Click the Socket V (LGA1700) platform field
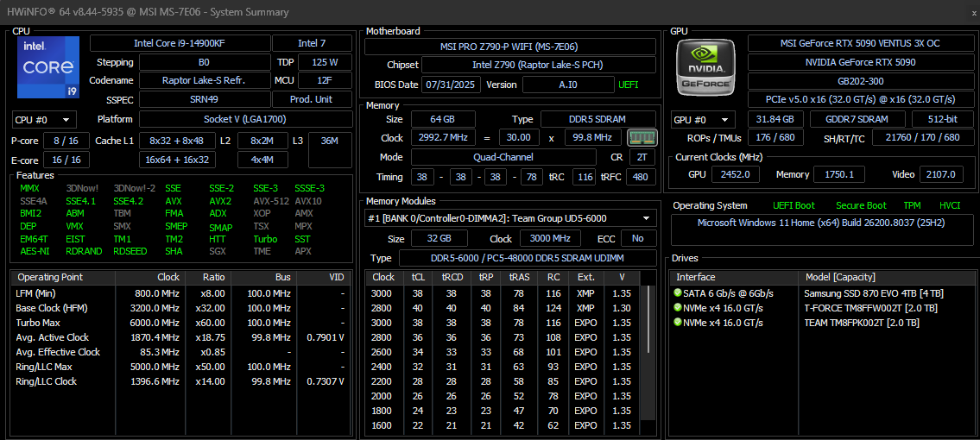The width and height of the screenshot is (980, 440). coord(245,119)
